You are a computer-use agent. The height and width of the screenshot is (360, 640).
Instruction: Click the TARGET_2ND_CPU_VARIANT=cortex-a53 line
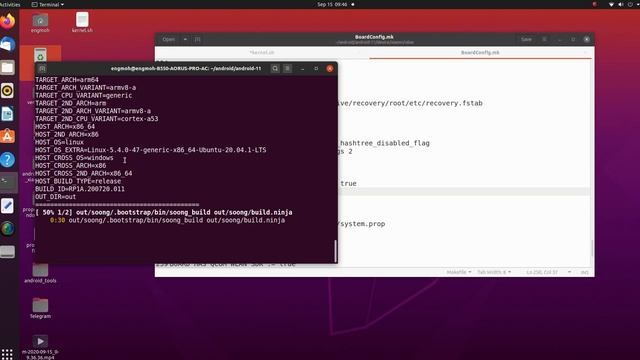tap(97, 119)
